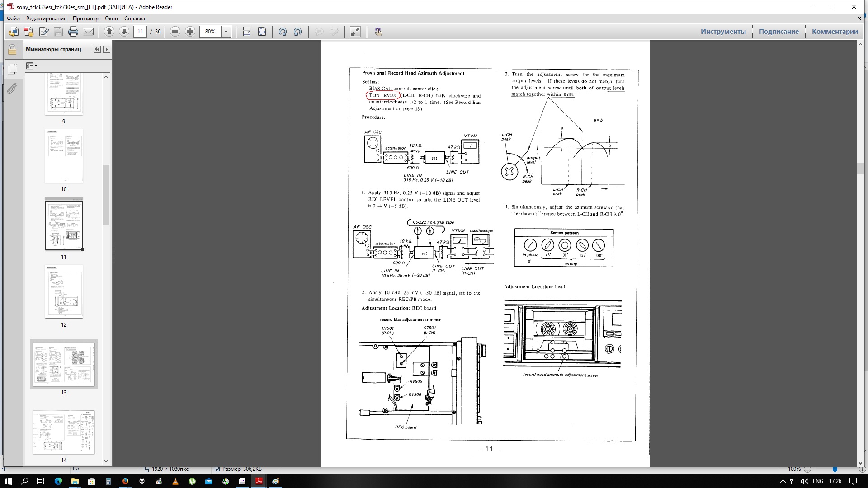Viewport: 868px width, 488px height.
Task: Open the Attachments paperclip panel
Action: coord(12,89)
